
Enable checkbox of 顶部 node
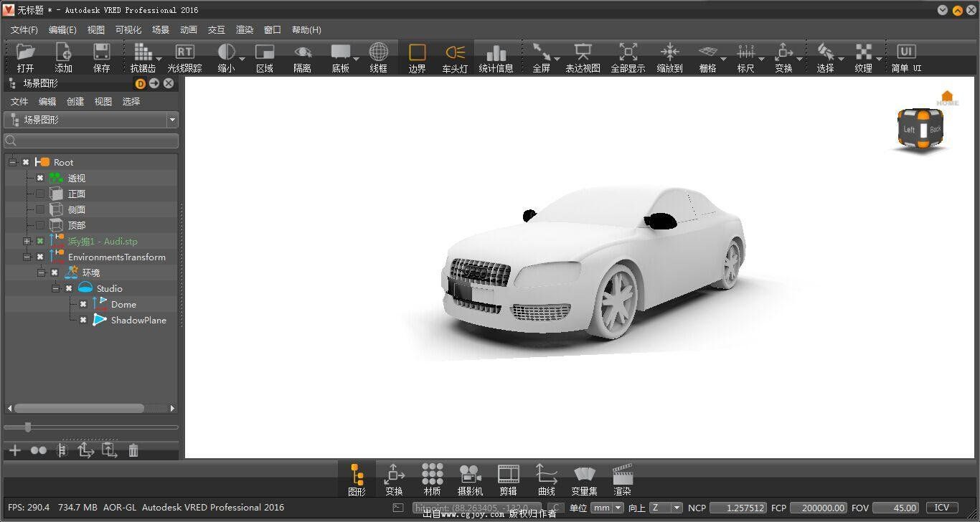pos(40,225)
